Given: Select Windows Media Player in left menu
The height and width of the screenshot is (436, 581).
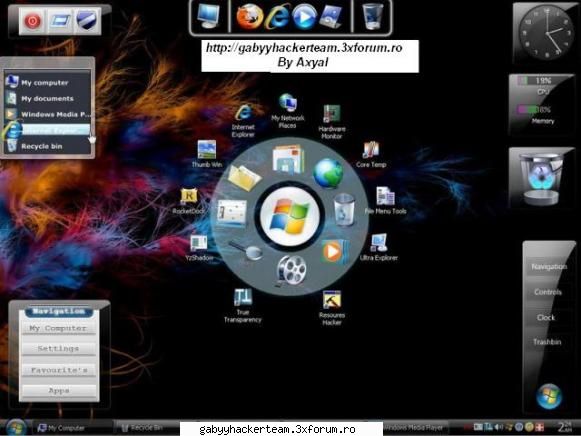Looking at the screenshot, I should (x=47, y=114).
